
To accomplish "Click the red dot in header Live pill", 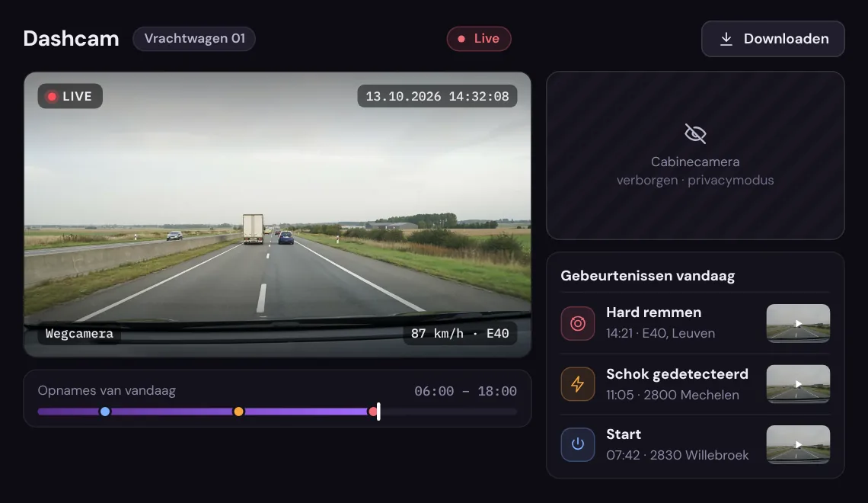I will pos(461,39).
